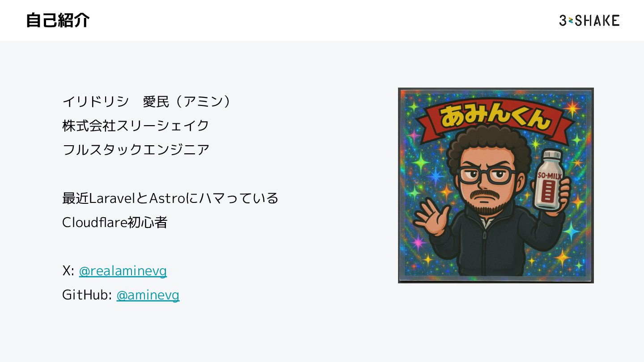Screen dimensions: 644x362
Task: Click the "X:" label before the handle
Action: pos(68,271)
